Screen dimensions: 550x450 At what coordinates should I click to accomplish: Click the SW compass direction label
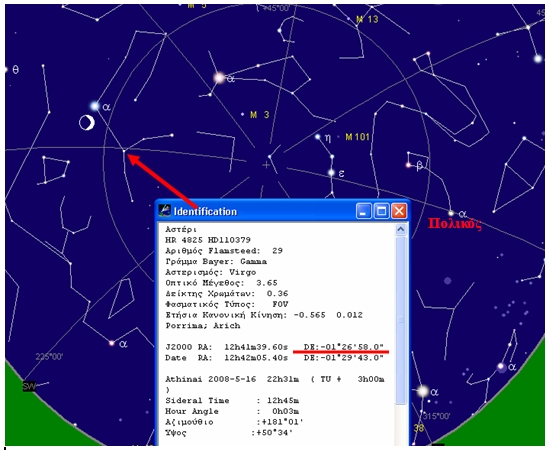pyautogui.click(x=29, y=387)
